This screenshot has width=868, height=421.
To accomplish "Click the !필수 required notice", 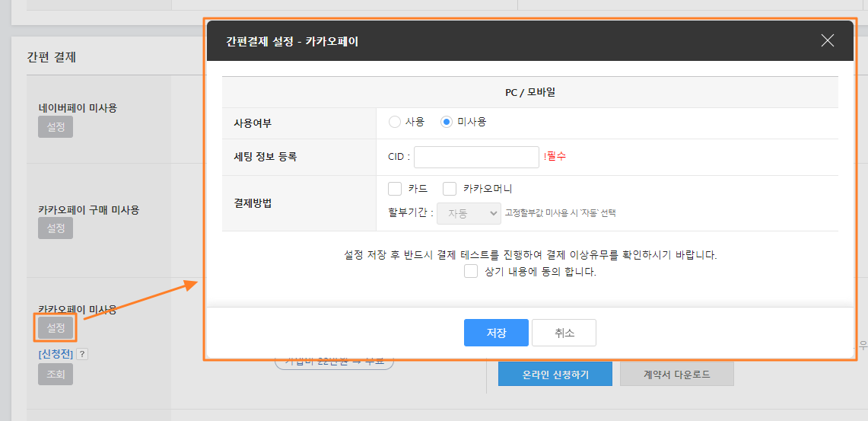I will (555, 157).
